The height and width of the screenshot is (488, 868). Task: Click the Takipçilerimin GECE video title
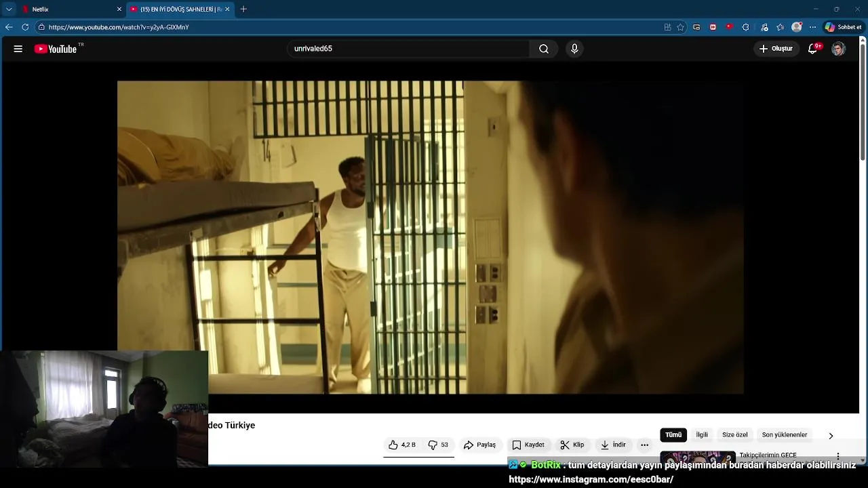[x=768, y=455]
